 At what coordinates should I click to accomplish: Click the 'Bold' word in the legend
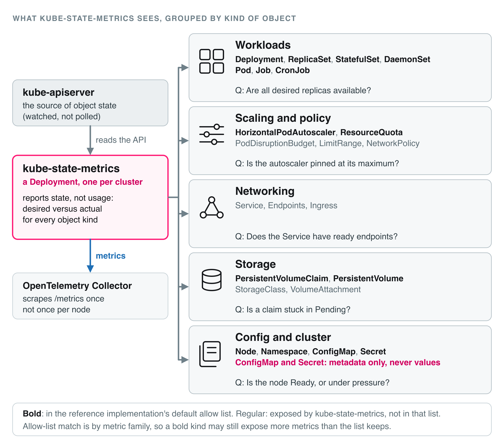32,414
